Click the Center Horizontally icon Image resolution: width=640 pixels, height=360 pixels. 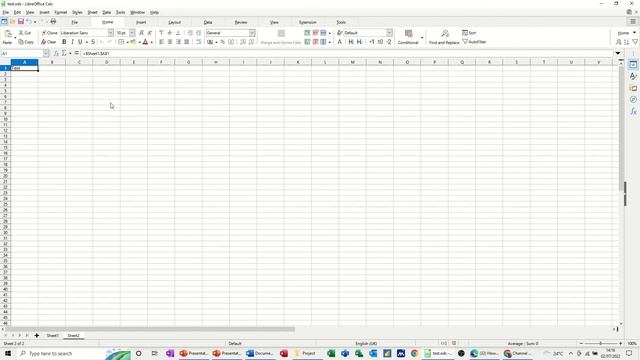pyautogui.click(x=170, y=42)
